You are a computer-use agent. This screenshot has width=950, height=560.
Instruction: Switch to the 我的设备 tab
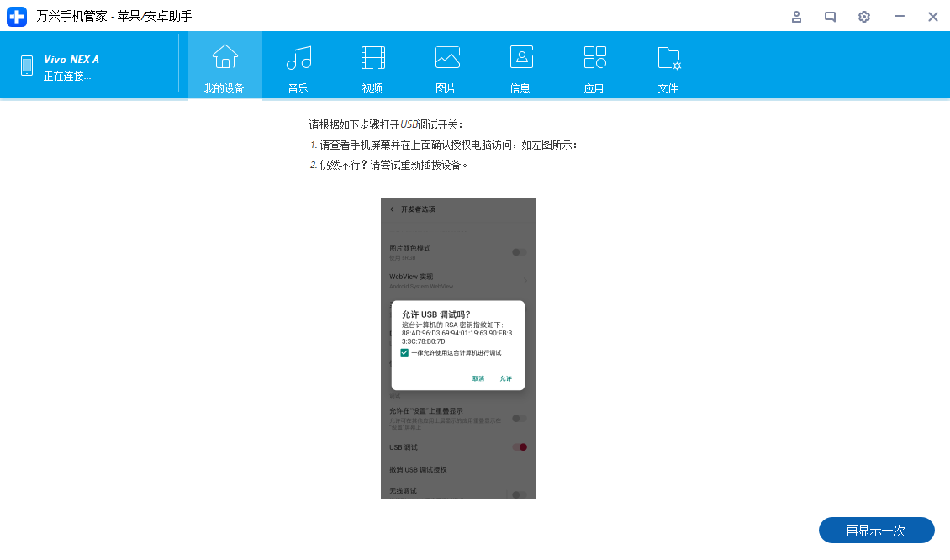coord(224,66)
